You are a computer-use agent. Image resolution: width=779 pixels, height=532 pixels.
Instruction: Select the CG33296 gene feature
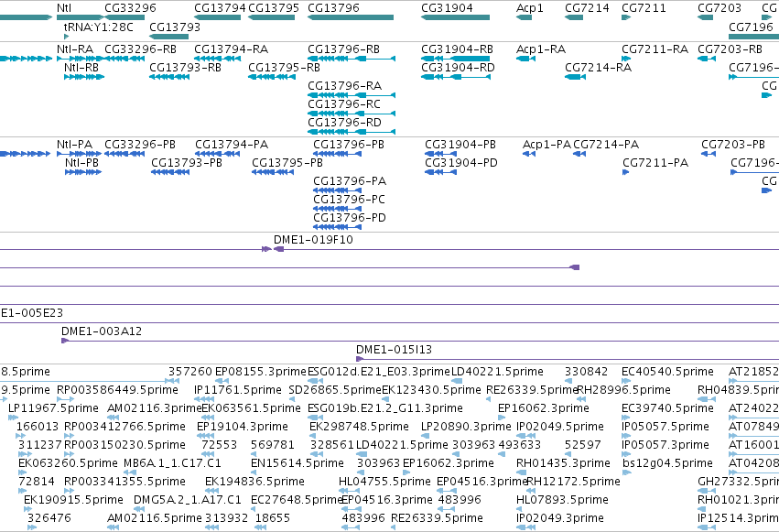(x=124, y=17)
